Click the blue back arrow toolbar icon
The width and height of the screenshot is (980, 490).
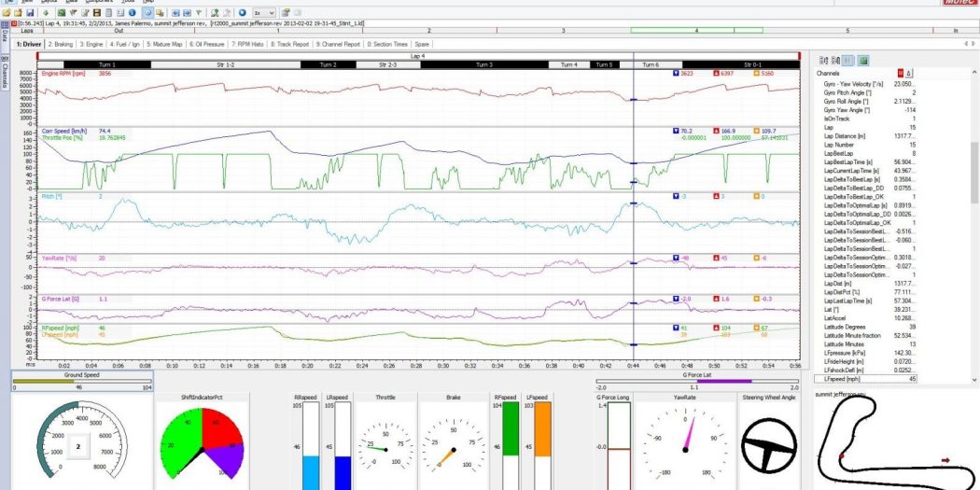point(175,12)
